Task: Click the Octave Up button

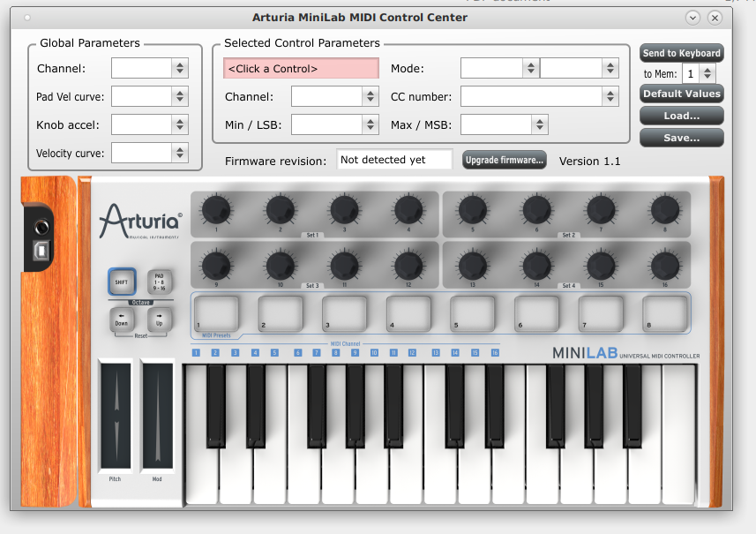Action: (x=159, y=320)
